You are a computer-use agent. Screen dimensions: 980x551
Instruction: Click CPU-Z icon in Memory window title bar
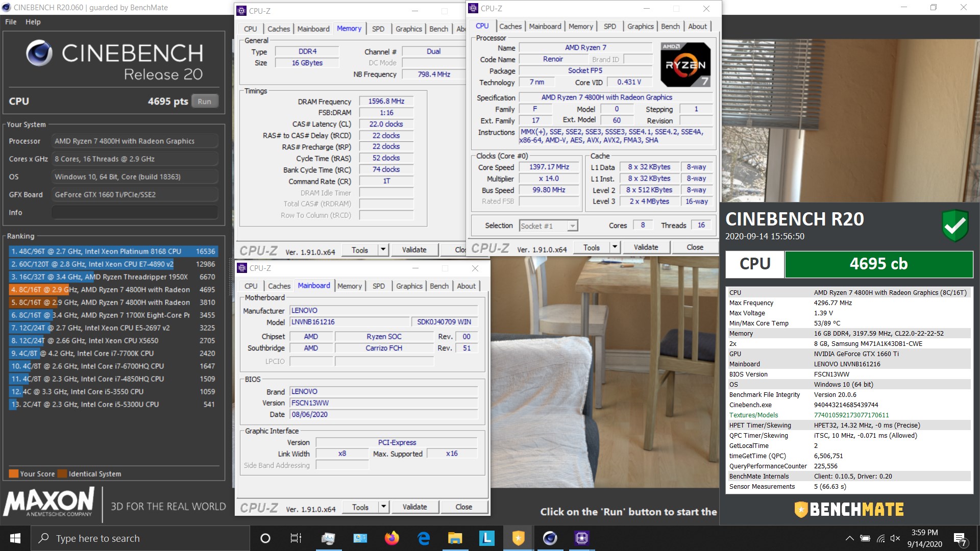pyautogui.click(x=242, y=11)
